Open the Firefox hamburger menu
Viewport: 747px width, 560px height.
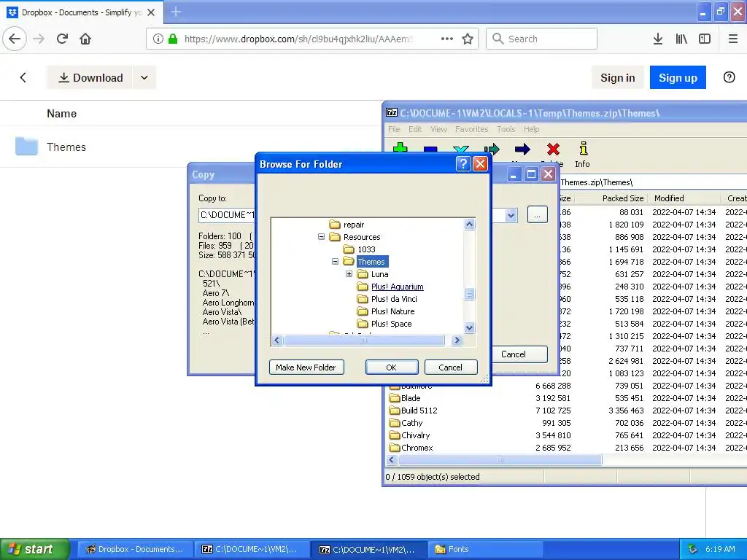point(733,39)
